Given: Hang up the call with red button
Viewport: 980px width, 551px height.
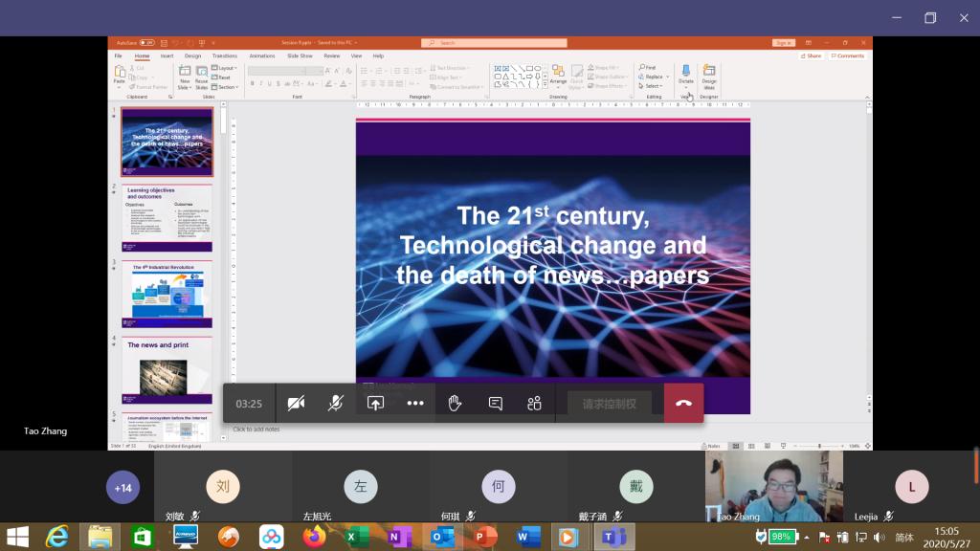Looking at the screenshot, I should 683,404.
